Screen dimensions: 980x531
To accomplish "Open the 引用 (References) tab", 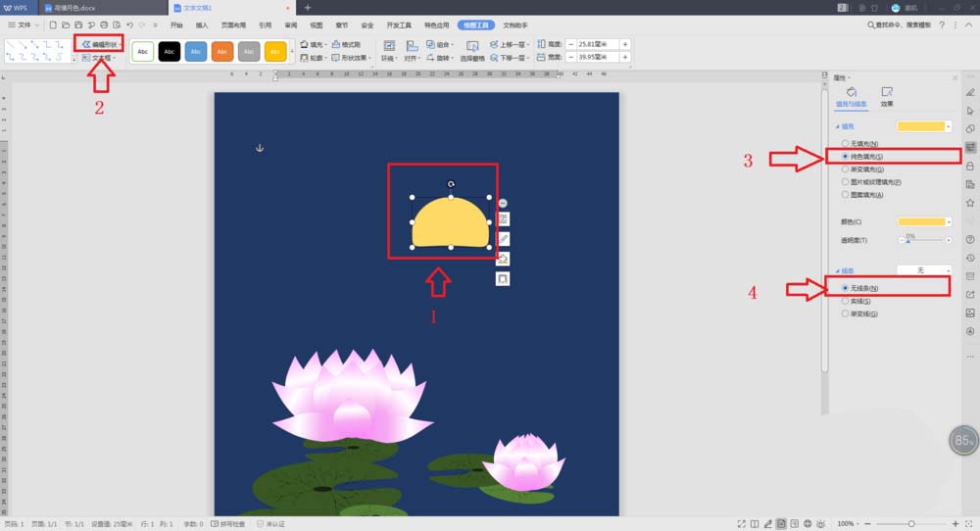I will 265,25.
